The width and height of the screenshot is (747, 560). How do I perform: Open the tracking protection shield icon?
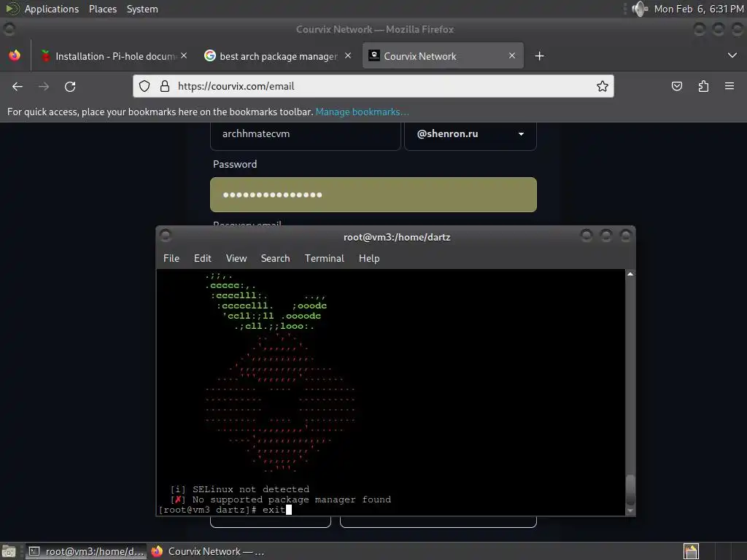(x=144, y=86)
